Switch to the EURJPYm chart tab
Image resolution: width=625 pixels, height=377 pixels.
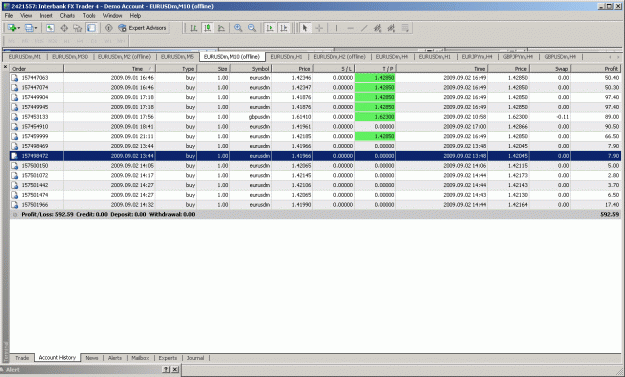pyautogui.click(x=477, y=57)
